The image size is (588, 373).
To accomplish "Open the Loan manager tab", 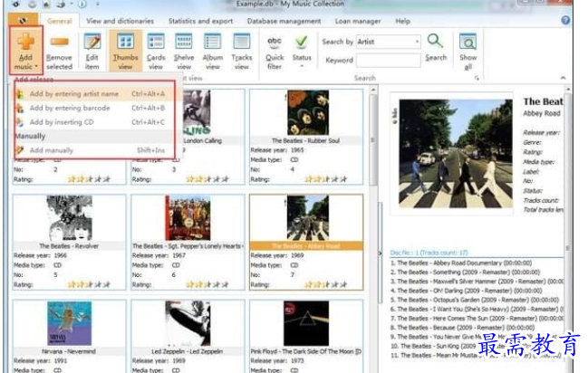I will pyautogui.click(x=358, y=21).
